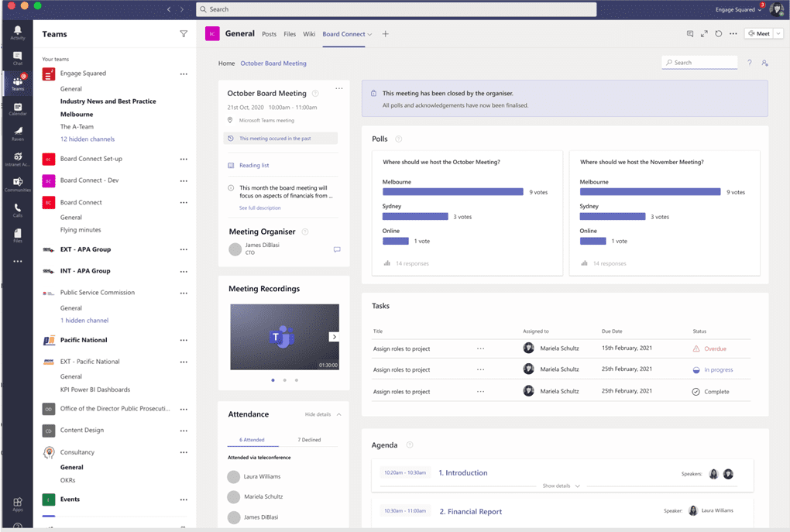Show 12 hidden channels

click(x=88, y=139)
